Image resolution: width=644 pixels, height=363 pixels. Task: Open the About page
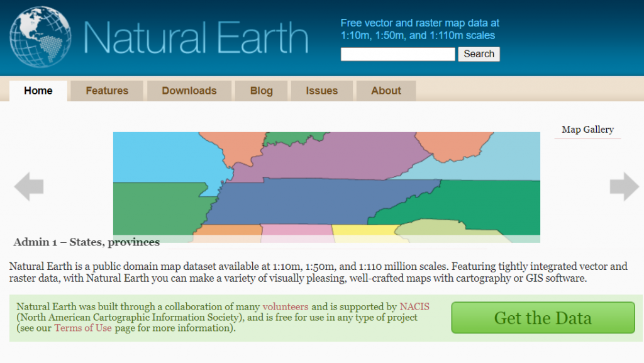pyautogui.click(x=386, y=91)
